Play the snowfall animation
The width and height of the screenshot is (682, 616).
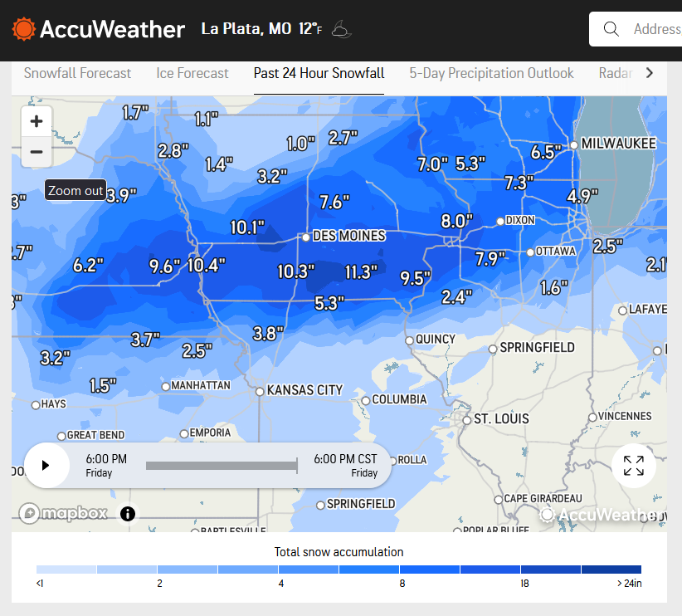(46, 466)
